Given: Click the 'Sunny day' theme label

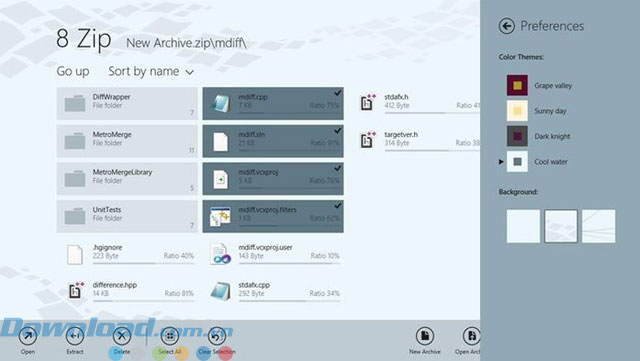Looking at the screenshot, I should point(550,111).
